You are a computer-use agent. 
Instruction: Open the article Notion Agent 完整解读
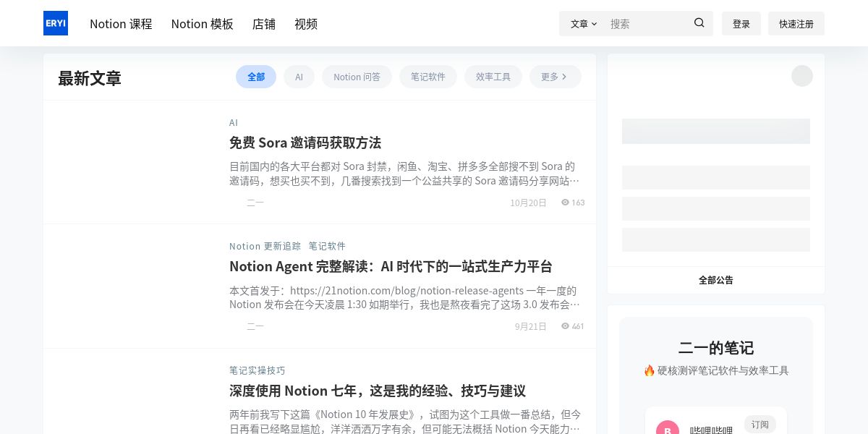click(x=391, y=266)
